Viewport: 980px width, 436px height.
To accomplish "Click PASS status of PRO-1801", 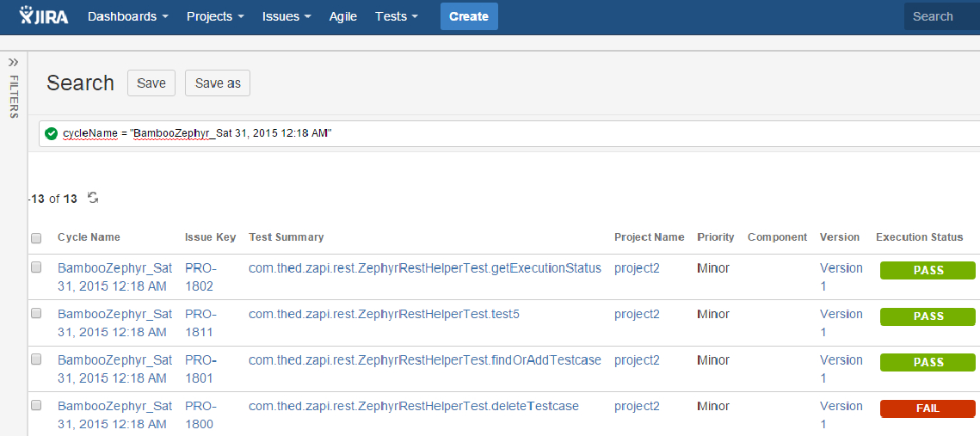I will point(928,362).
